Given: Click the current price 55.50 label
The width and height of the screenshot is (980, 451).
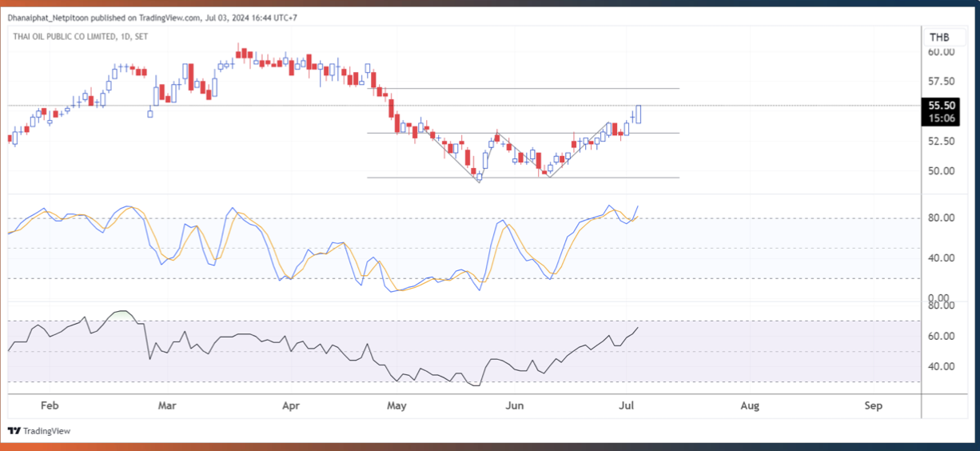Looking at the screenshot, I should tap(940, 105).
